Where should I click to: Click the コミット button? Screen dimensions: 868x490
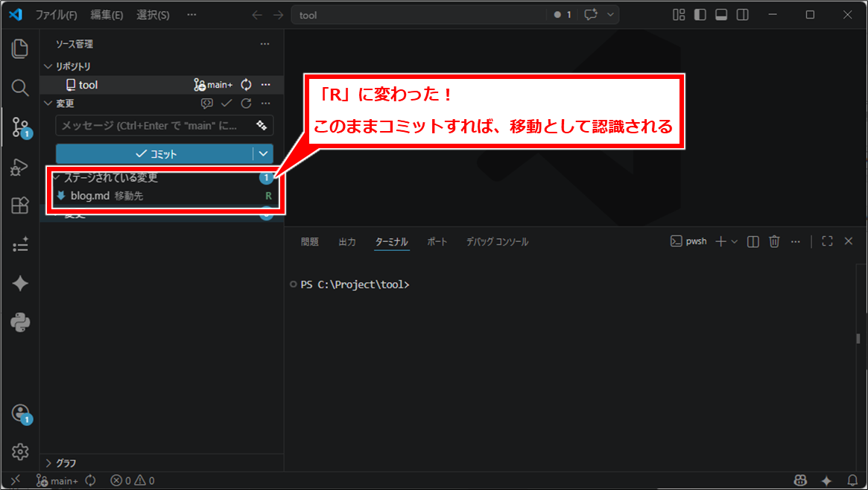tap(155, 153)
